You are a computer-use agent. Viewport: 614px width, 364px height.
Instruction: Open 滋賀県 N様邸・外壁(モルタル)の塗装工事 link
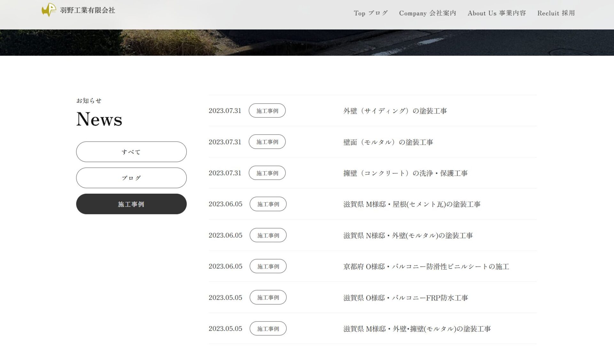tap(408, 236)
